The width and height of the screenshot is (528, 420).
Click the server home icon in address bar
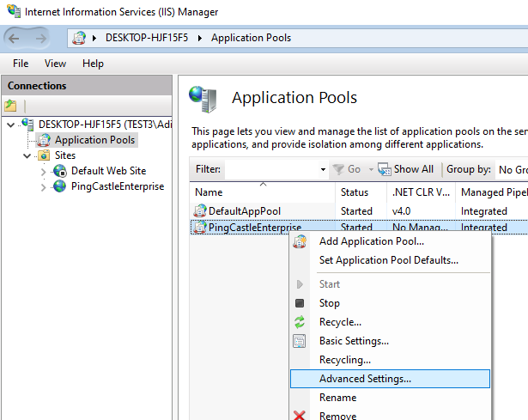coord(79,38)
